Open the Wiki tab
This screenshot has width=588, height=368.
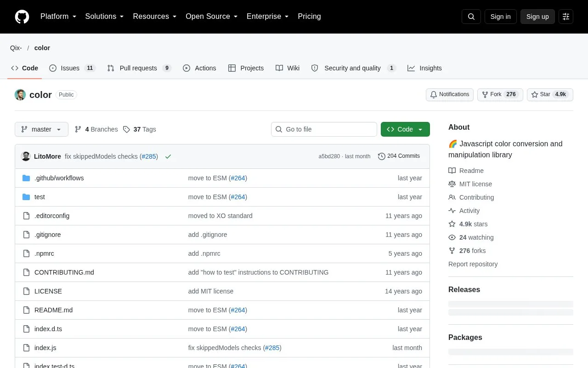pyautogui.click(x=288, y=68)
